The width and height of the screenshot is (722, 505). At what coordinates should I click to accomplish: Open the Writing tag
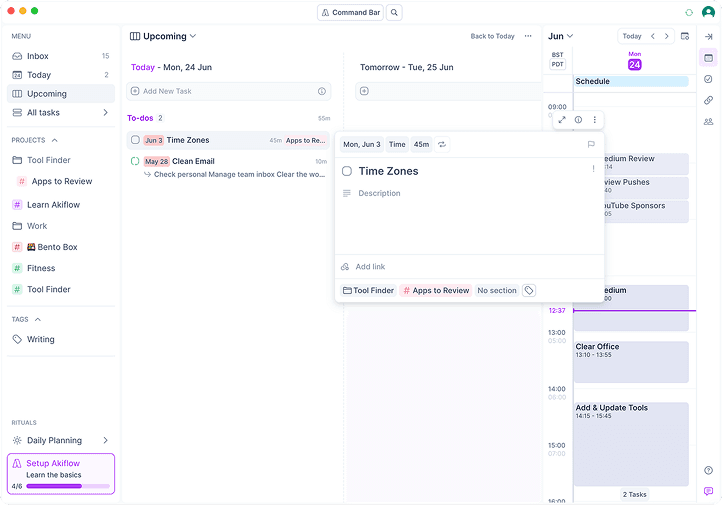point(61,339)
